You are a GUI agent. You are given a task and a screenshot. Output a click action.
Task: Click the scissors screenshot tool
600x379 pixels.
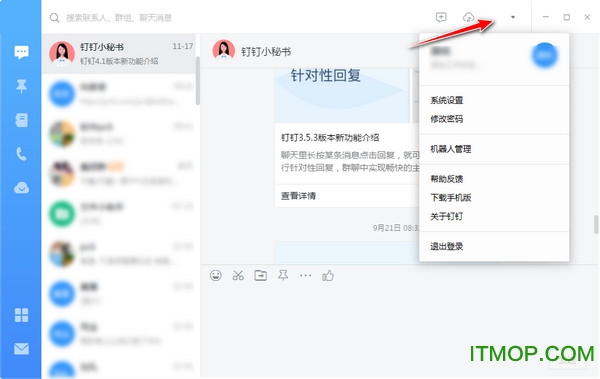click(x=238, y=275)
